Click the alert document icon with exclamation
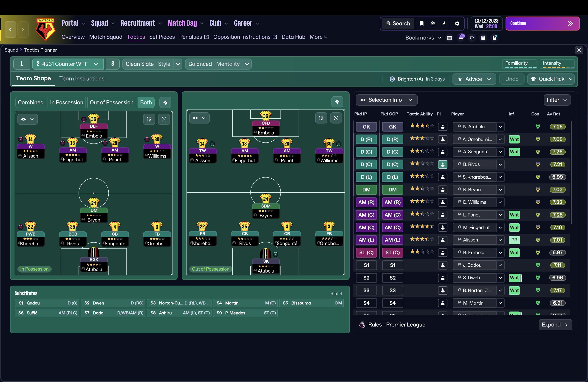 click(x=494, y=38)
